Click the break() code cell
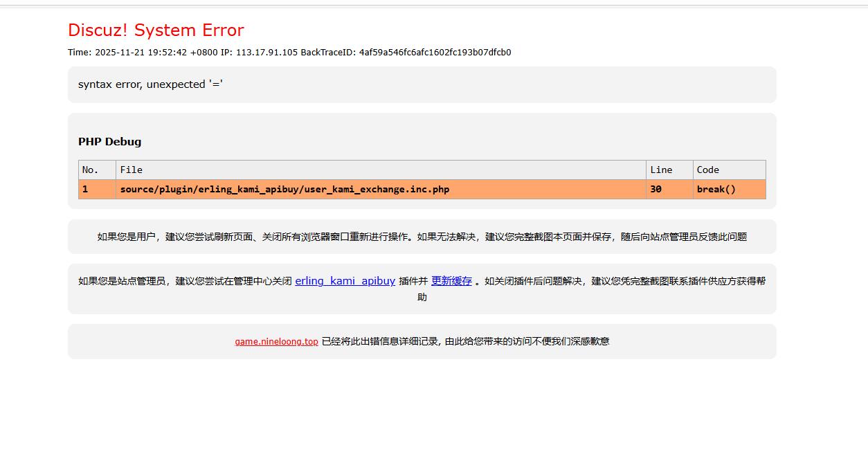Viewport: 868px width, 454px height. [716, 189]
